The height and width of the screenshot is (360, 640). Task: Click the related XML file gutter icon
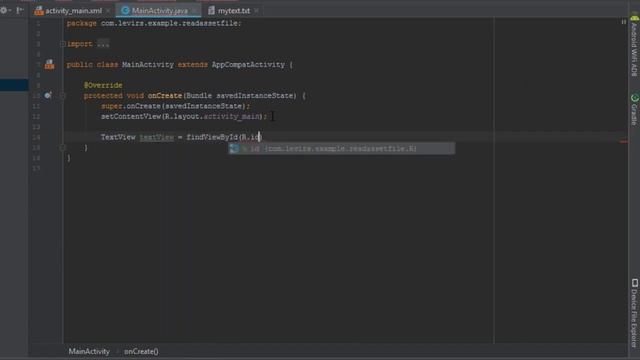(49, 64)
